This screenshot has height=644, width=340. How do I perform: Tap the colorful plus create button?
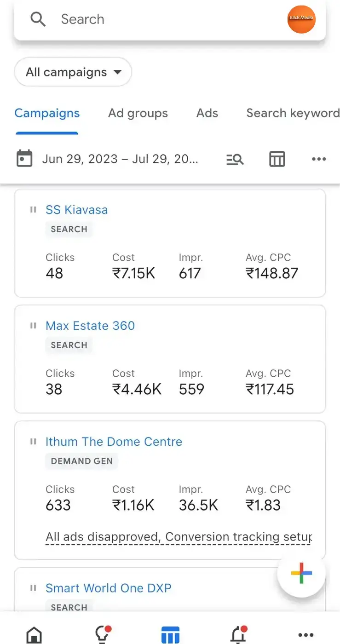coord(301,573)
